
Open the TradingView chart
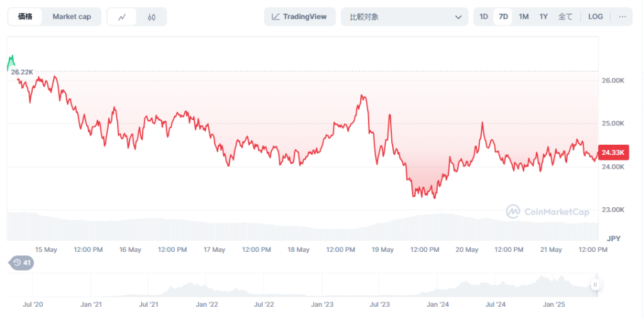pos(299,17)
